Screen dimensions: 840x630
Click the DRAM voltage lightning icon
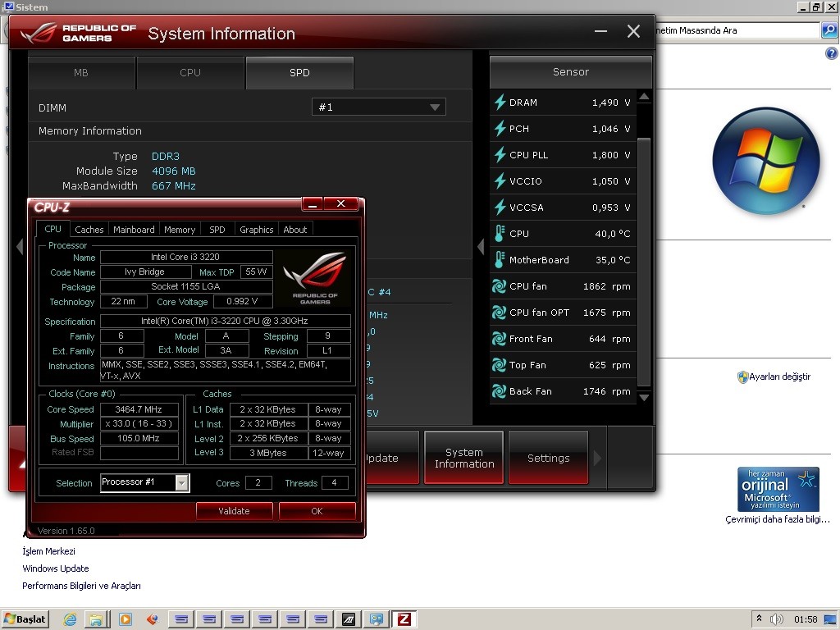tap(500, 103)
